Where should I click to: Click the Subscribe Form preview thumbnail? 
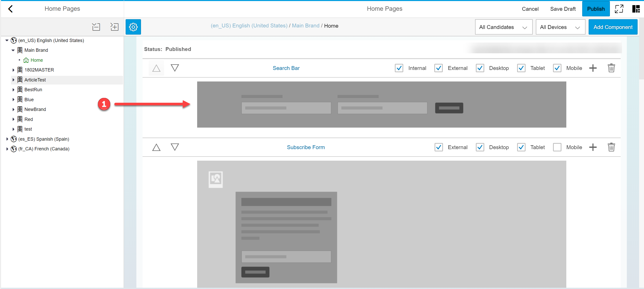click(x=381, y=224)
